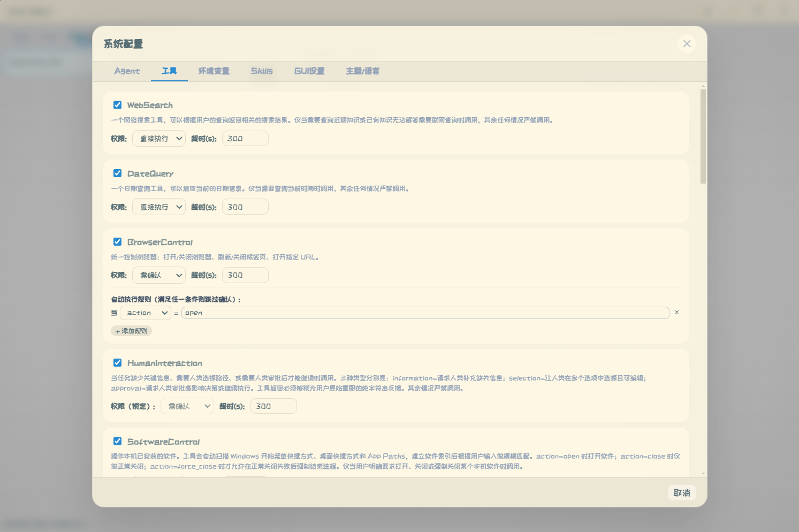Open the action rule field dropdown
This screenshot has width=799, height=532.
pos(146,313)
